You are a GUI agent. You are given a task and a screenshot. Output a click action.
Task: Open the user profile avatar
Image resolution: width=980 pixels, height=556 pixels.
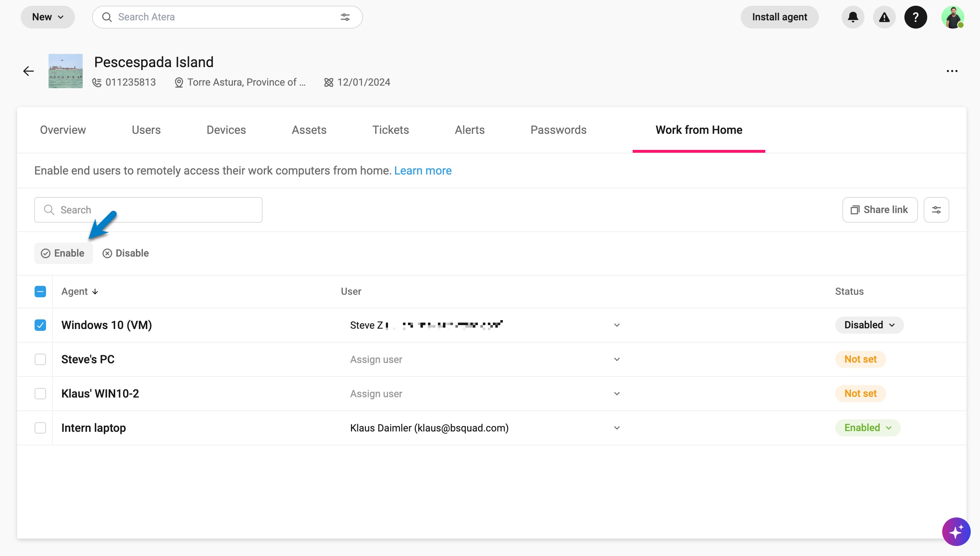point(953,17)
